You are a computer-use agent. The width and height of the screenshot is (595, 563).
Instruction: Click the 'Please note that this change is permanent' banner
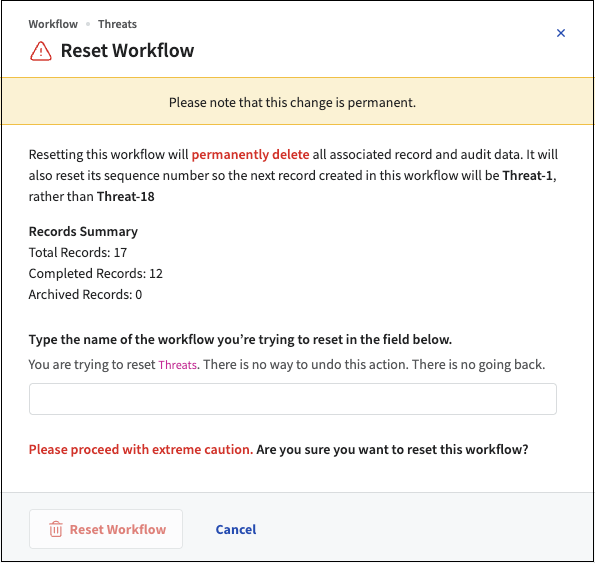point(298,101)
